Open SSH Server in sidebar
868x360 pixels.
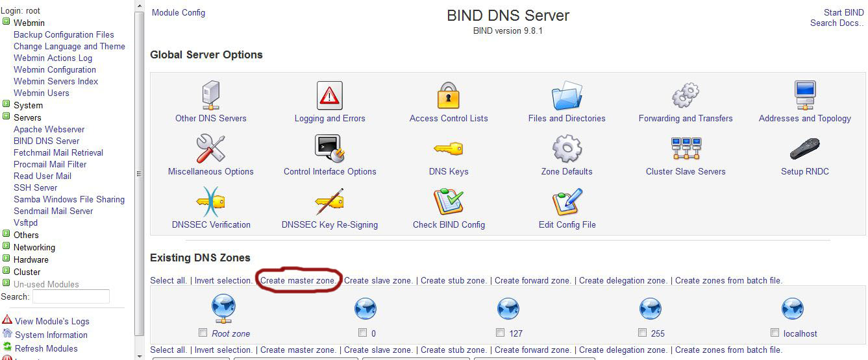36,187
